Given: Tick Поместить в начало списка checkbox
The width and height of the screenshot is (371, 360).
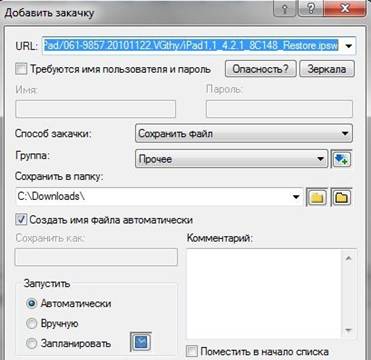Looking at the screenshot, I should (192, 351).
